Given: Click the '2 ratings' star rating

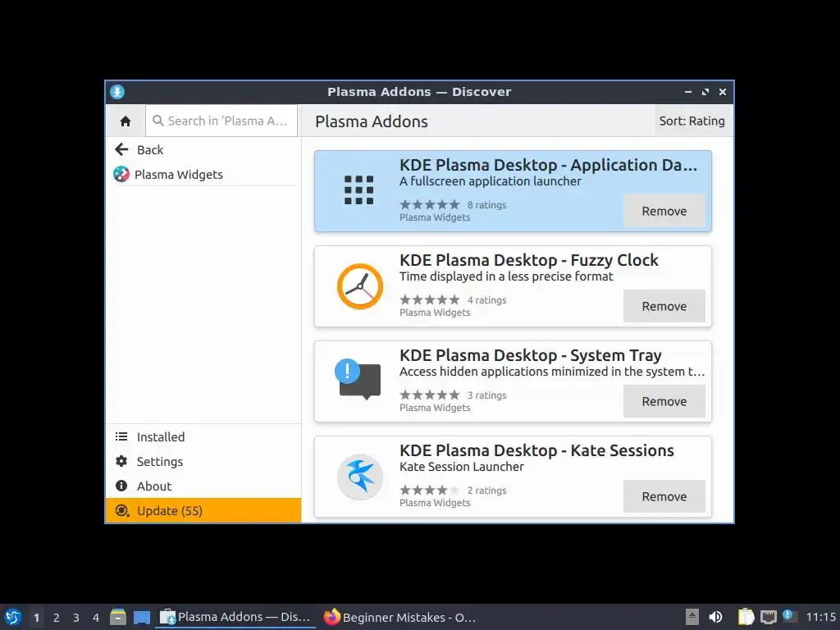Looking at the screenshot, I should (x=430, y=491).
